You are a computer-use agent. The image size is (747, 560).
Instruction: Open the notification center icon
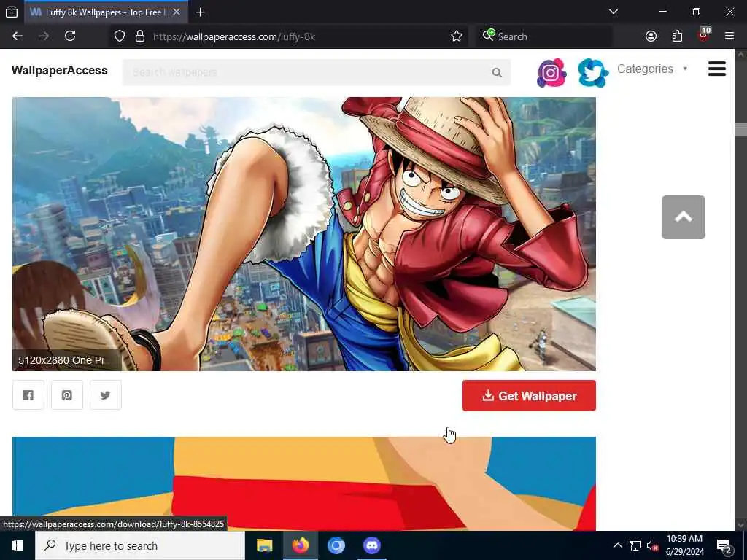724,546
